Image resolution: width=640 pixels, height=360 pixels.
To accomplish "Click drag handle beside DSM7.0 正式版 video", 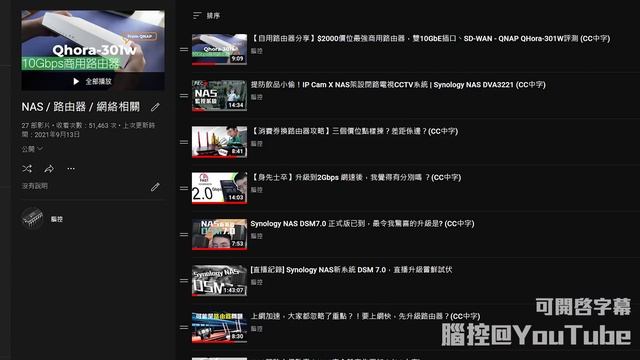I will tap(184, 235).
